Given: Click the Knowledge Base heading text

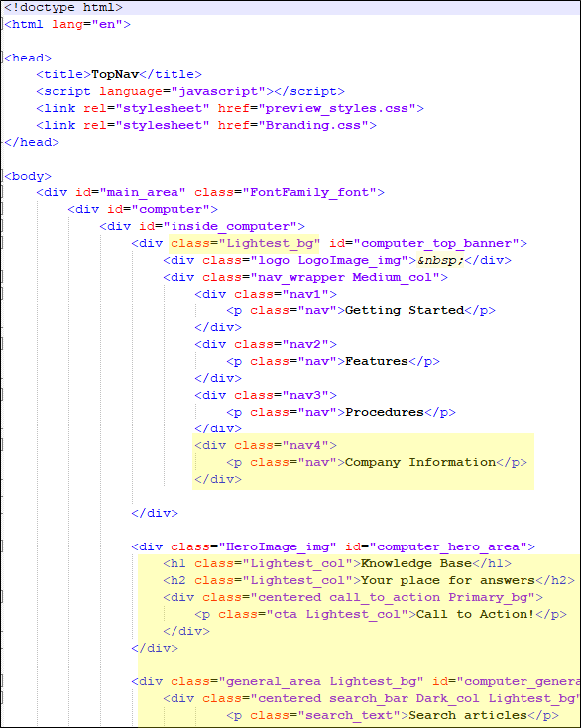Looking at the screenshot, I should click(416, 563).
